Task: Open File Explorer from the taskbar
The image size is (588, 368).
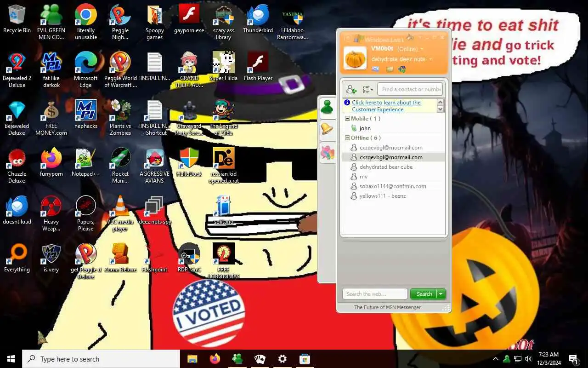Action: [x=192, y=359]
